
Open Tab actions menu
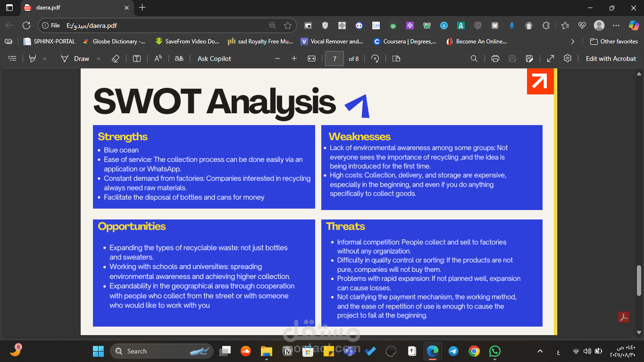(x=9, y=8)
